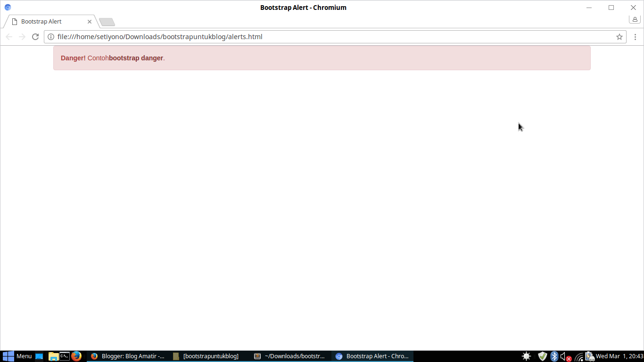The height and width of the screenshot is (362, 644).
Task: Focus the URL address field
Action: click(x=335, y=37)
